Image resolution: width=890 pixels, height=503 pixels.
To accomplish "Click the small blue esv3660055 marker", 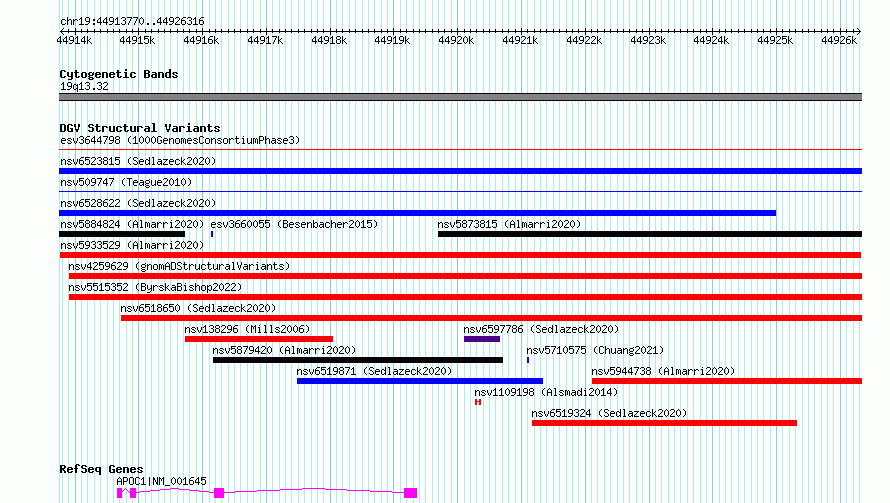I will (x=212, y=234).
